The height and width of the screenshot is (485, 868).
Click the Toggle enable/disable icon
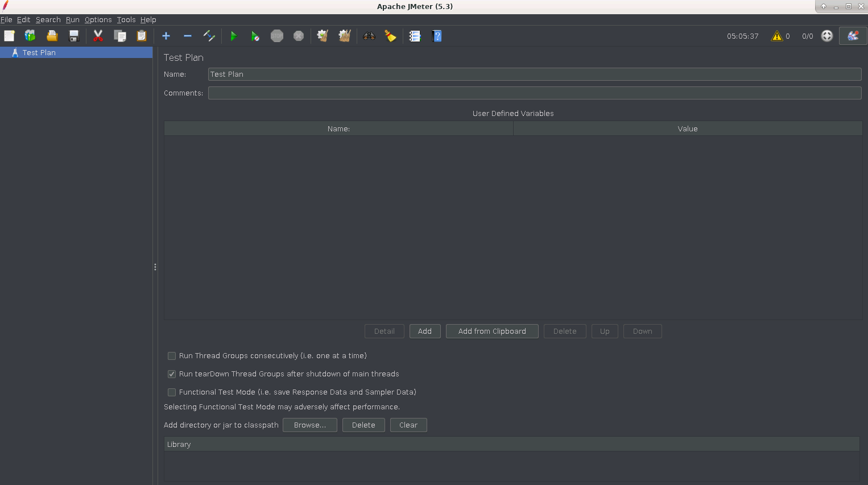click(209, 36)
